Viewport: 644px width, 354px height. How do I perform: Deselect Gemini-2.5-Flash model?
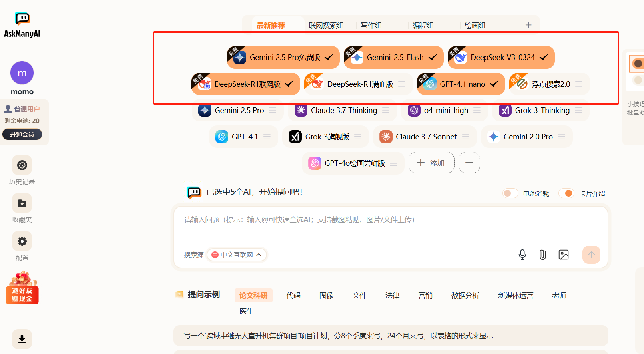(x=394, y=57)
